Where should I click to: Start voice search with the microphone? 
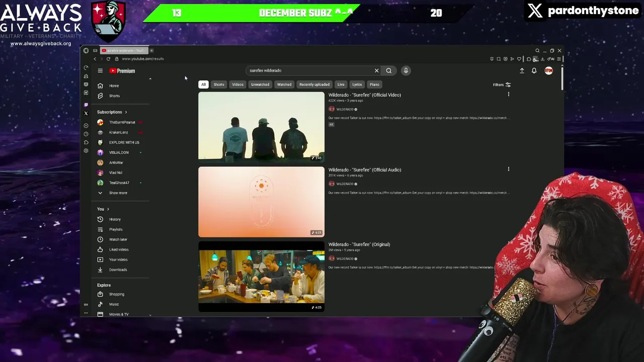(406, 70)
